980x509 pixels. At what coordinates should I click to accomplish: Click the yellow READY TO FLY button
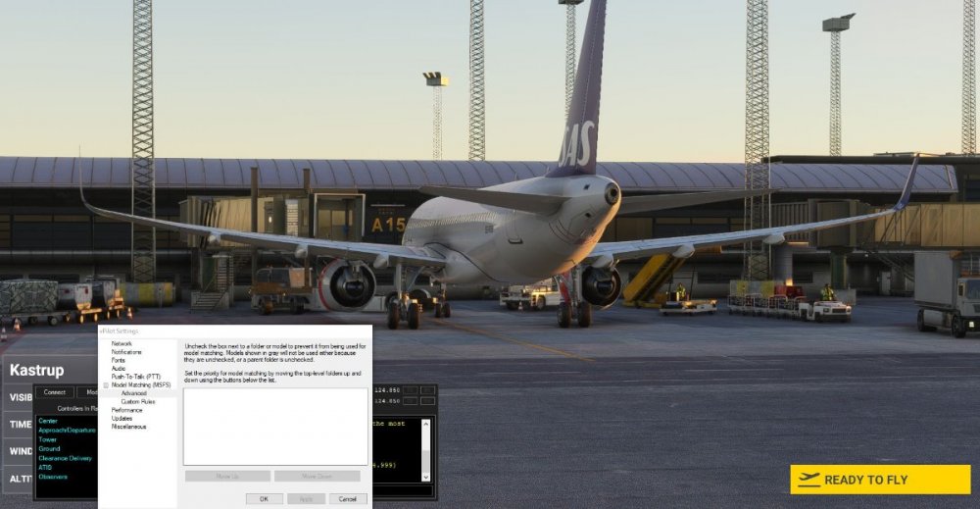pyautogui.click(x=880, y=480)
